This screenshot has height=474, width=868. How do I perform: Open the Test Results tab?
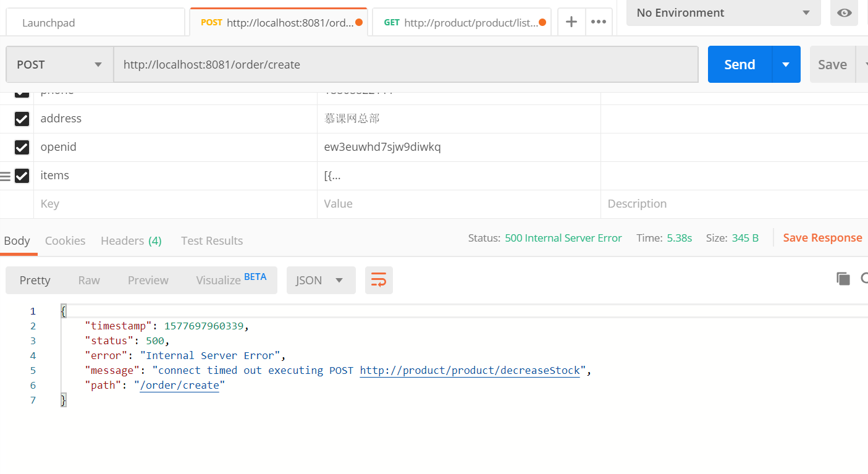[x=212, y=240]
